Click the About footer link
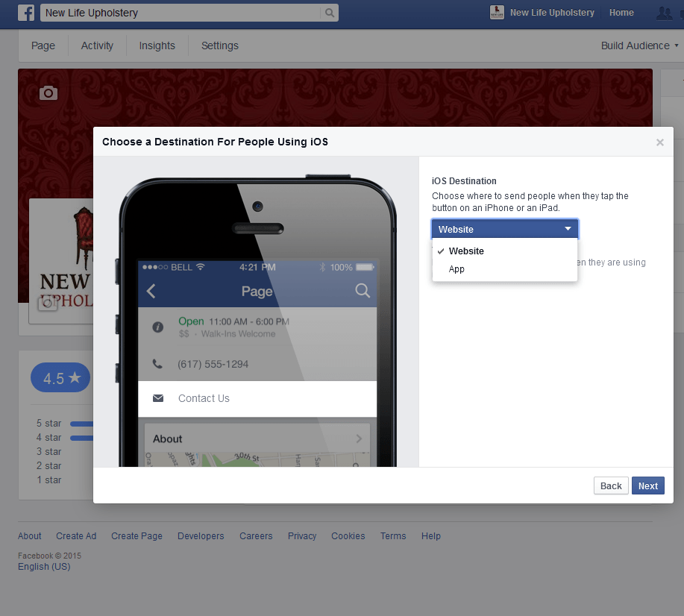Screen dimensions: 684x616 coord(30,535)
